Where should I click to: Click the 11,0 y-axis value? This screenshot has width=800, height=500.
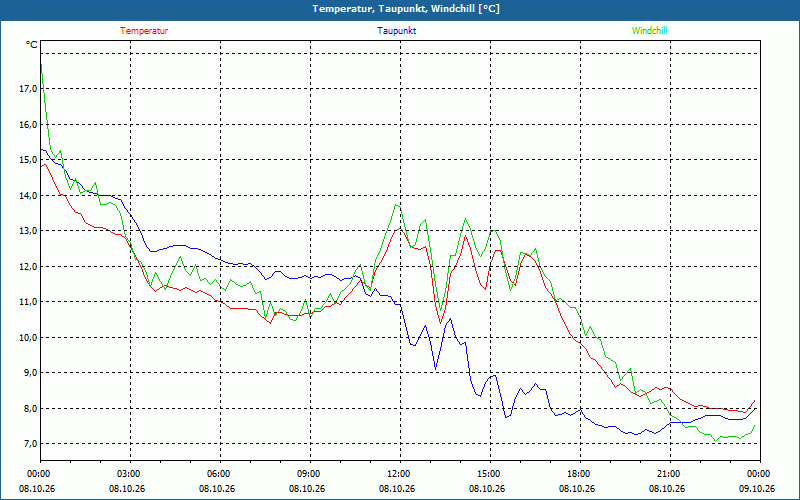coord(28,302)
